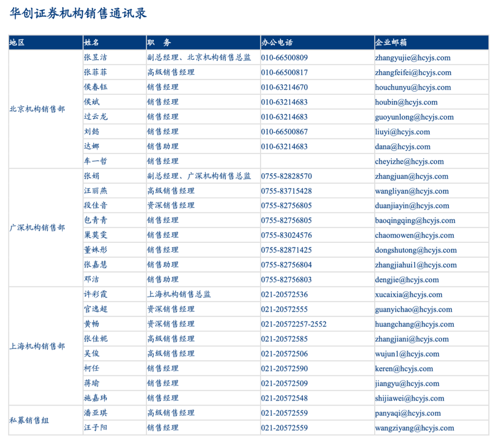Click phone number 010-66500817
This screenshot has width=496, height=448.
click(x=284, y=73)
